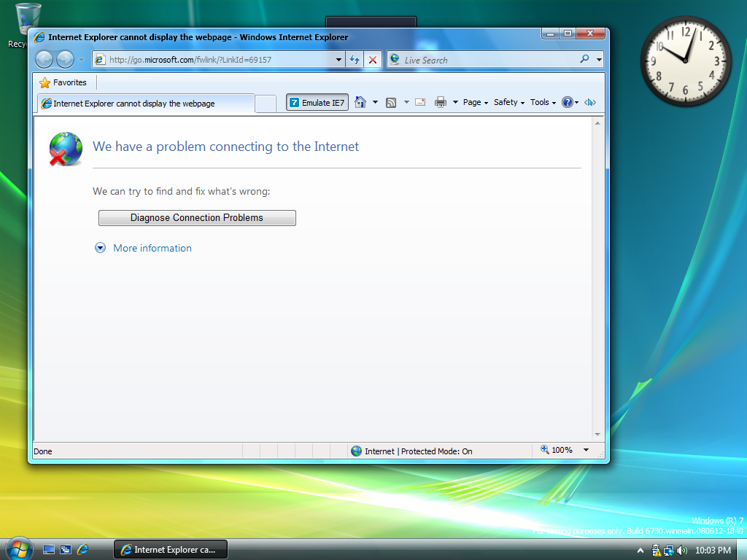
Task: Click the IE icon in the title bar
Action: (x=39, y=37)
